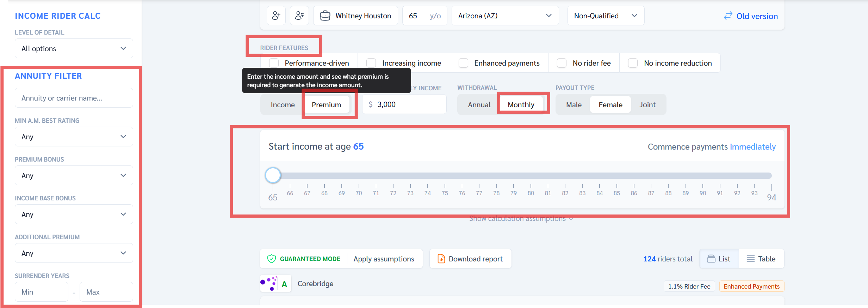Select the Joint payout type
Image resolution: width=868 pixels, height=308 pixels.
click(647, 104)
